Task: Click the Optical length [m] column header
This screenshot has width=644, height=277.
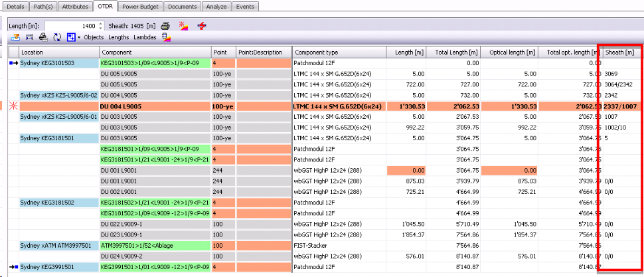Action: click(x=509, y=52)
